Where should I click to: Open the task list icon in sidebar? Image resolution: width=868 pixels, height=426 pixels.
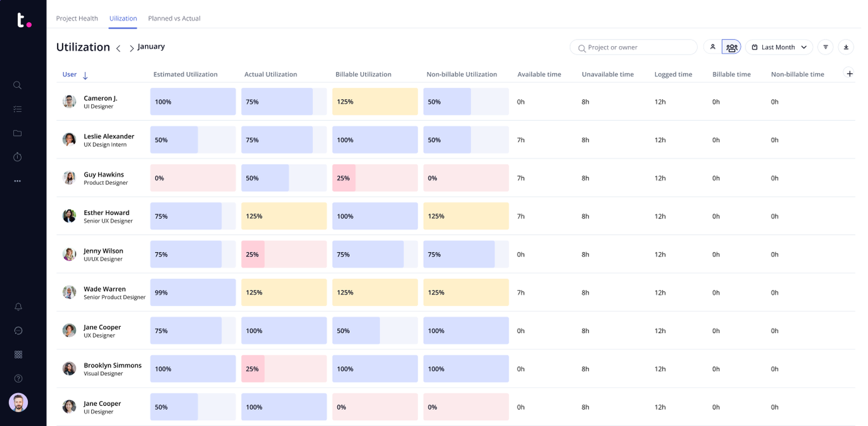click(x=17, y=109)
